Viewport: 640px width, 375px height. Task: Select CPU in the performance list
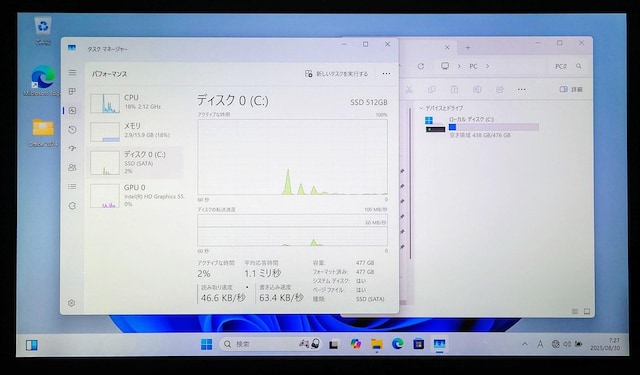135,102
